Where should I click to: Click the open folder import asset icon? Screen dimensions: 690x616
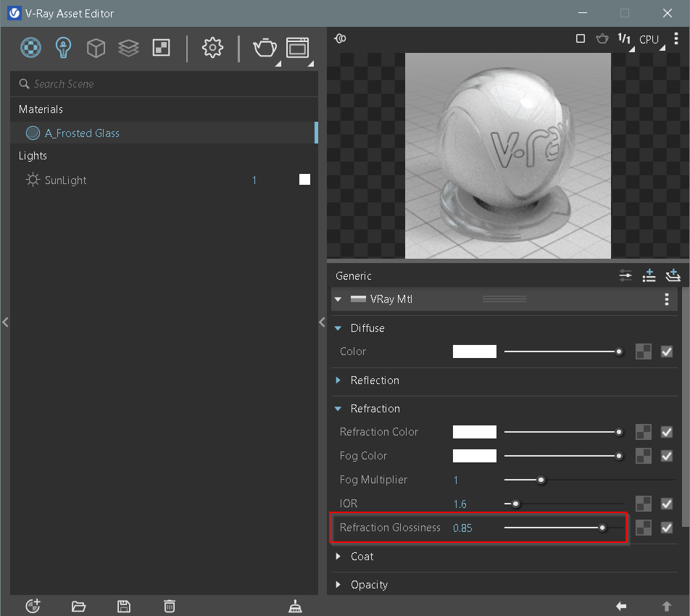(79, 607)
